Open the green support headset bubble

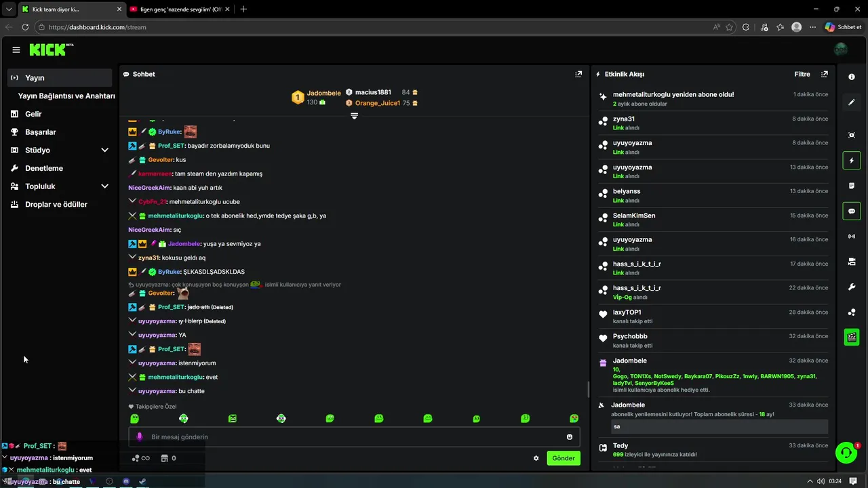(846, 452)
